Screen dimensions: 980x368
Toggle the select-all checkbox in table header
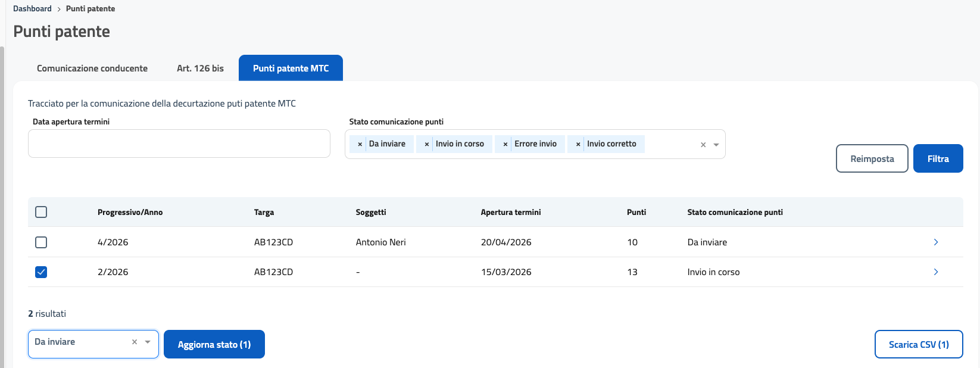(x=41, y=212)
